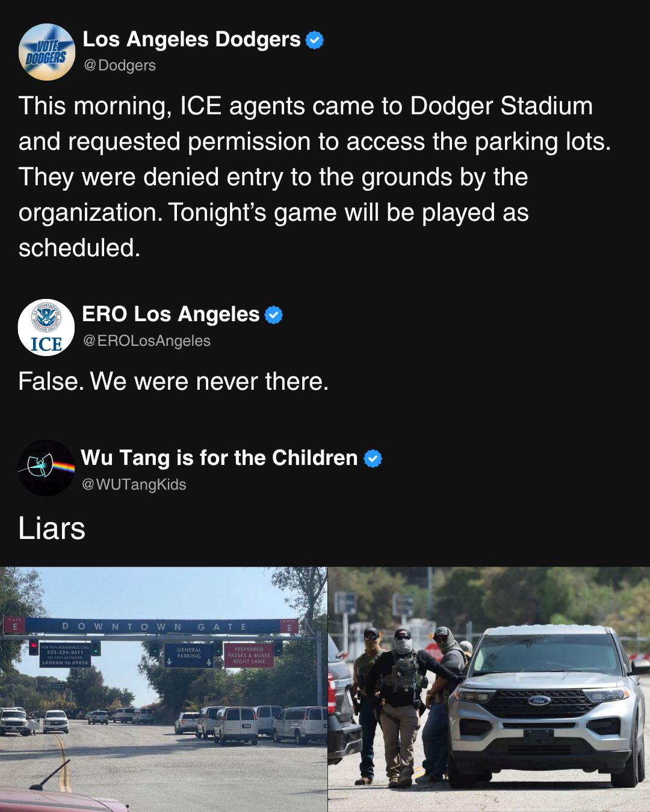Click Wu Tang is for the Children name
The width and height of the screenshot is (650, 812).
[220, 458]
